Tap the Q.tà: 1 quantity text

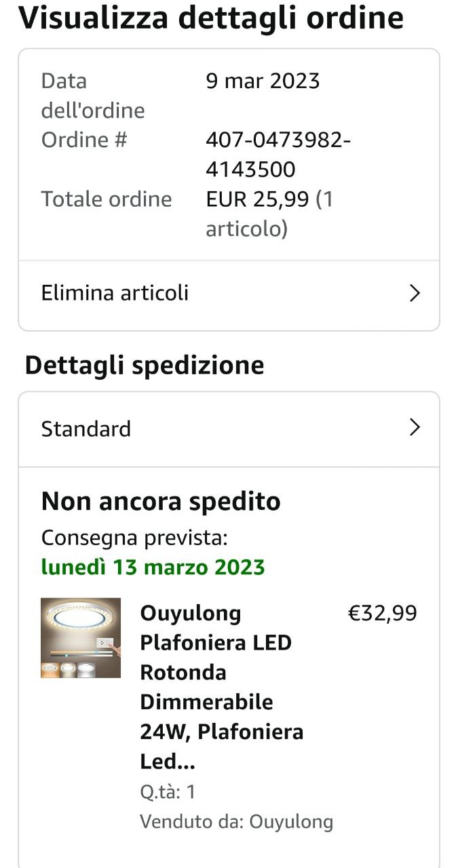pyautogui.click(x=168, y=791)
